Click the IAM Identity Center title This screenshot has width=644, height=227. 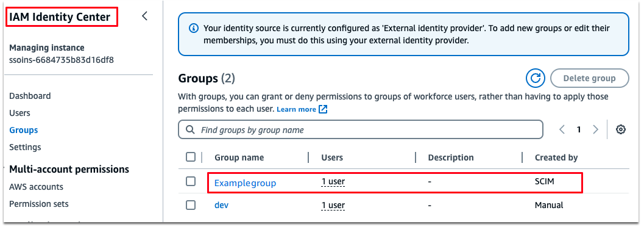60,17
